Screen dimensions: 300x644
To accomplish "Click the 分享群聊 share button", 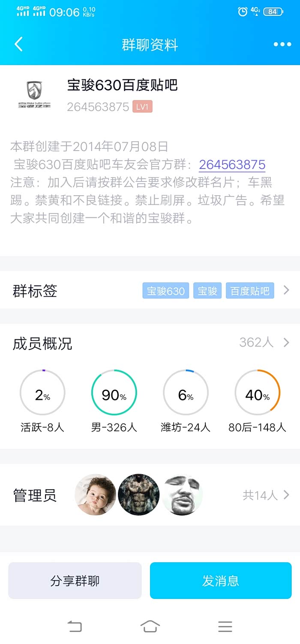I will coord(75,581).
